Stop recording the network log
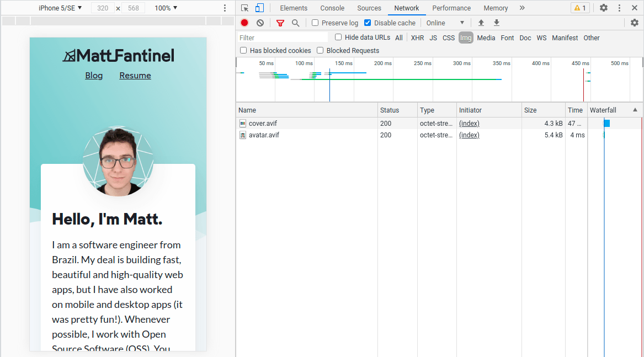The image size is (644, 357). 244,23
